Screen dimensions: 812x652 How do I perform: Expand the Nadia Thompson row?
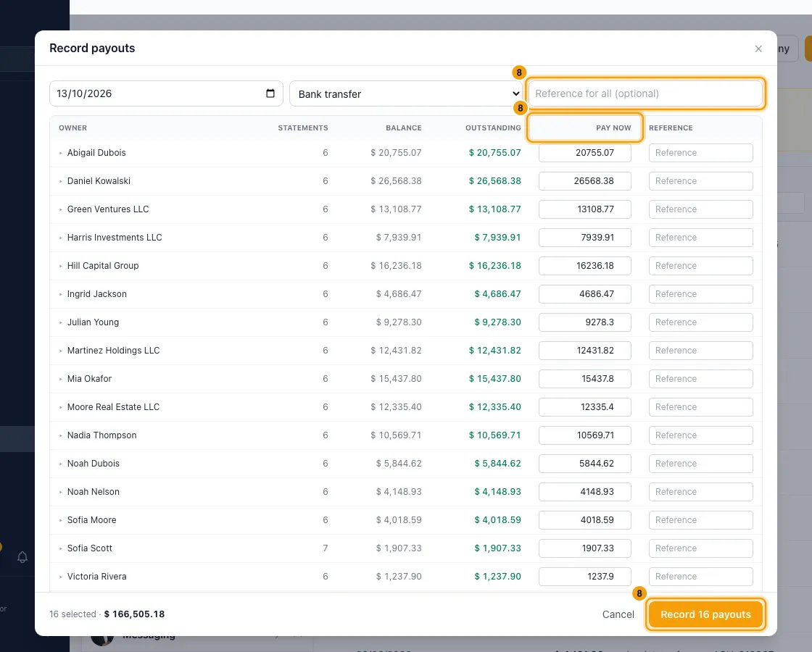click(61, 435)
